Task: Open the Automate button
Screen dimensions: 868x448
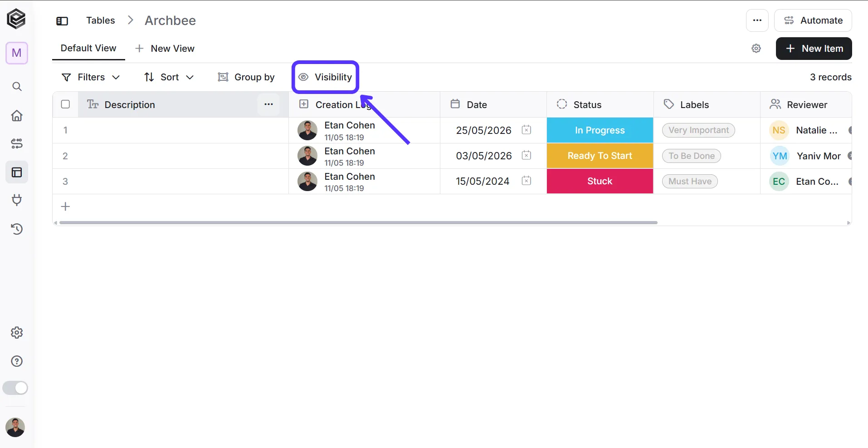Action: coord(813,20)
